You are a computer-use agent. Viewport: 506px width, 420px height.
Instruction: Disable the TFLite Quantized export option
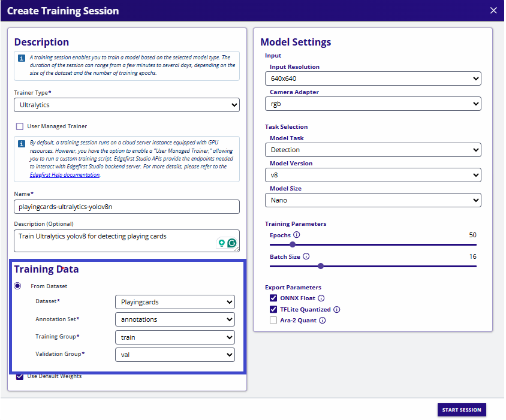[x=273, y=309]
